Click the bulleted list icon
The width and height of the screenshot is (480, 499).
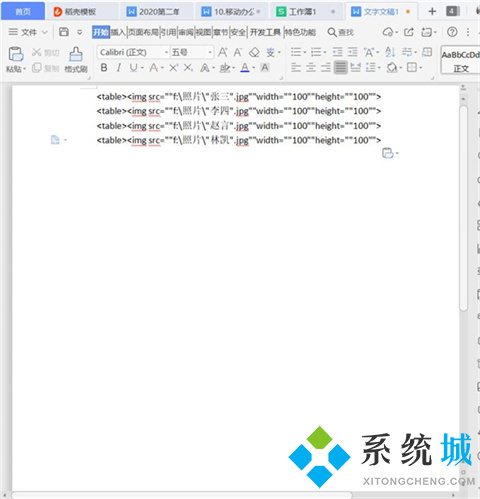[x=296, y=52]
